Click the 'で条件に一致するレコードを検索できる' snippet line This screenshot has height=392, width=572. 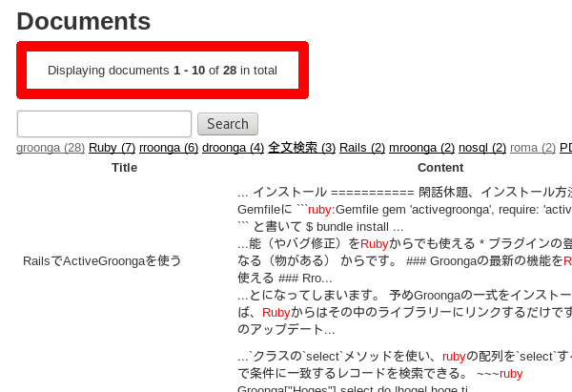coord(380,373)
